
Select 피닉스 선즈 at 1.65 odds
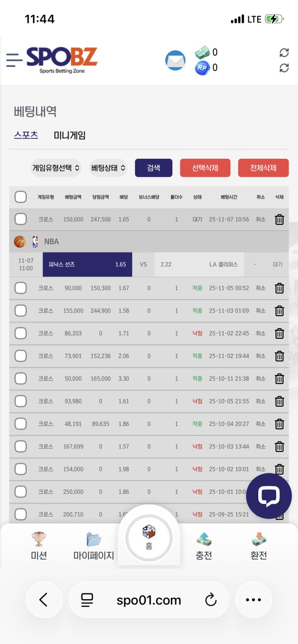pos(87,264)
